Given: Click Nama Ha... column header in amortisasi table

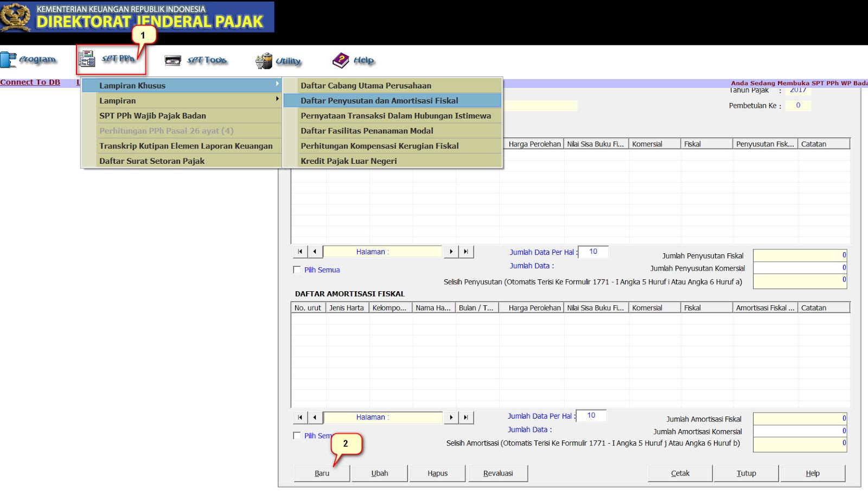Looking at the screenshot, I should pos(434,308).
